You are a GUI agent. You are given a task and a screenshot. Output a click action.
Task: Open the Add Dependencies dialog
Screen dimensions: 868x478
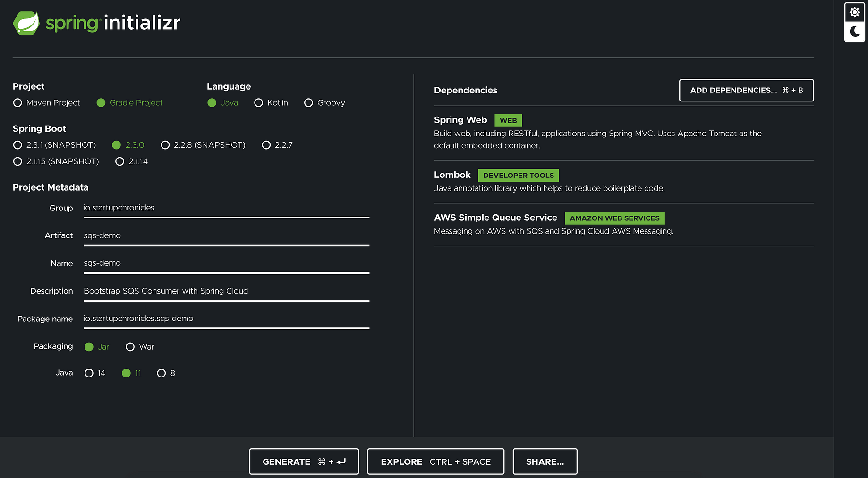(746, 90)
